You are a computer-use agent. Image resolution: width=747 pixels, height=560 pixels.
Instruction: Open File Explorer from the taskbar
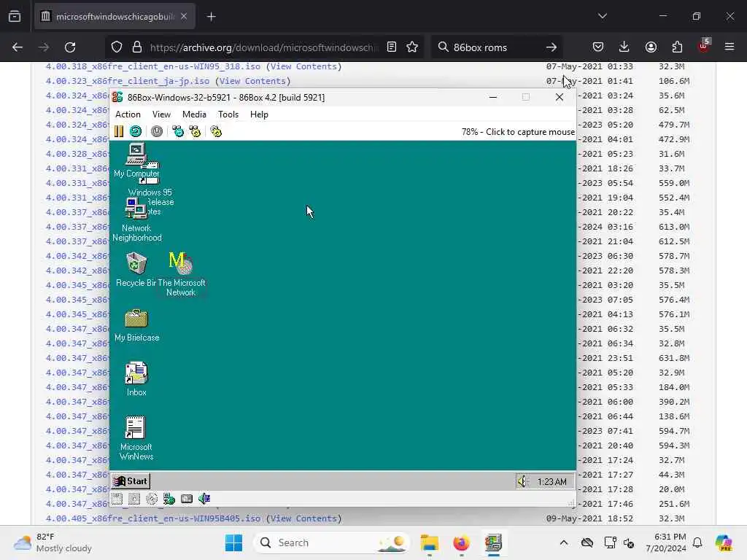coord(429,542)
